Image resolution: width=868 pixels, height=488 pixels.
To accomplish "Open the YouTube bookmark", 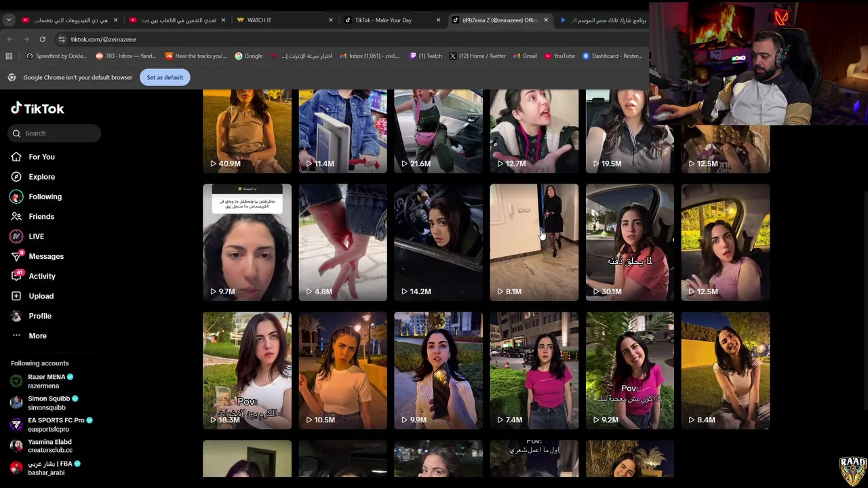I will coord(559,56).
